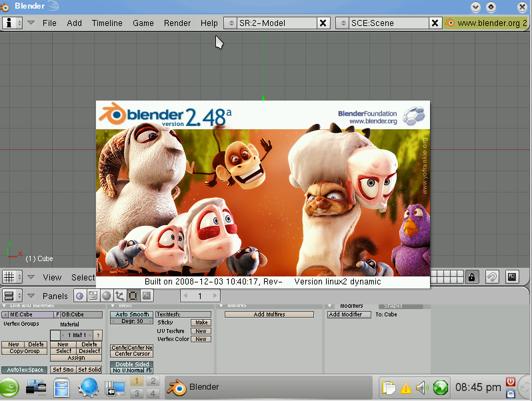Open the 3D viewport View menu
This screenshot has height=401, width=532.
click(x=52, y=277)
